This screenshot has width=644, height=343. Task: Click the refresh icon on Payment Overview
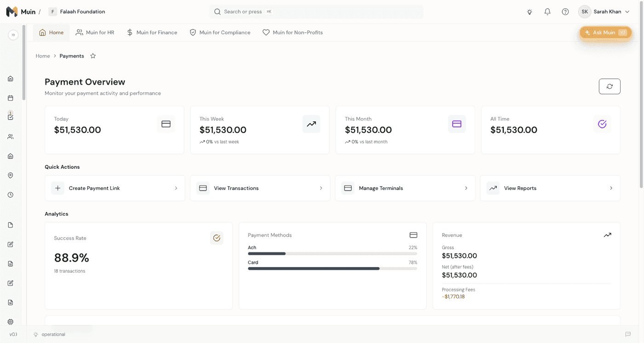(x=609, y=86)
